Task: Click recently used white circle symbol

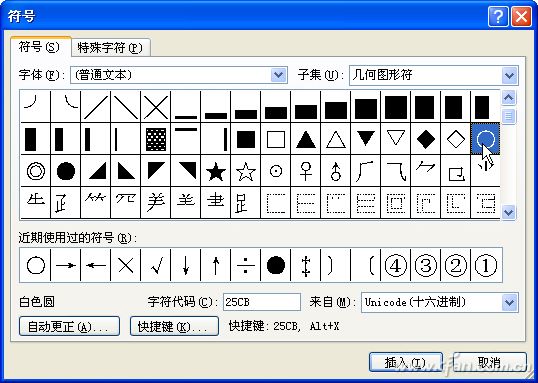Action: 36,266
